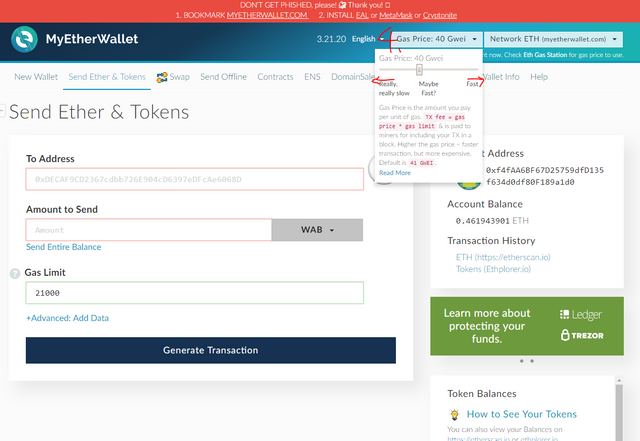Viewport: 640px width, 441px height.
Task: Click the Generate Transaction button
Action: click(x=211, y=350)
